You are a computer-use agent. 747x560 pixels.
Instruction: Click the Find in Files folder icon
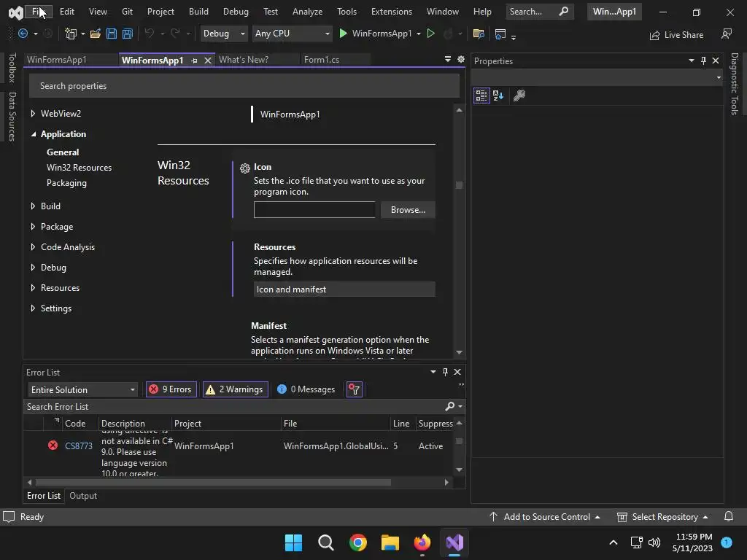click(479, 34)
